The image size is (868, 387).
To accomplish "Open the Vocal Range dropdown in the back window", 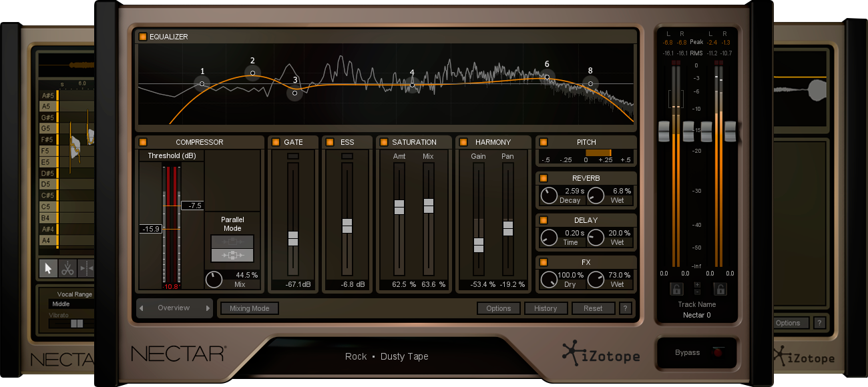I will click(x=72, y=304).
